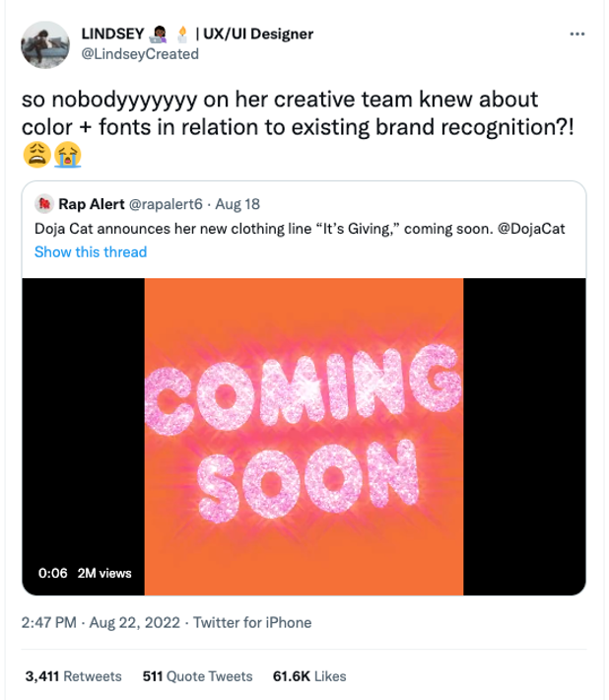The image size is (609, 700).
Task: View the 3,411 Retweets list
Action: click(x=73, y=676)
